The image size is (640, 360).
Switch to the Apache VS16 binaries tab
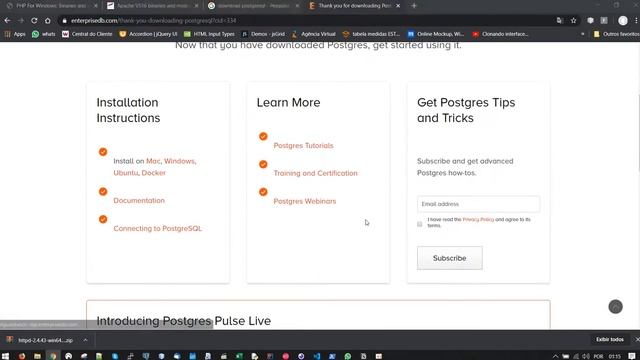pos(152,6)
